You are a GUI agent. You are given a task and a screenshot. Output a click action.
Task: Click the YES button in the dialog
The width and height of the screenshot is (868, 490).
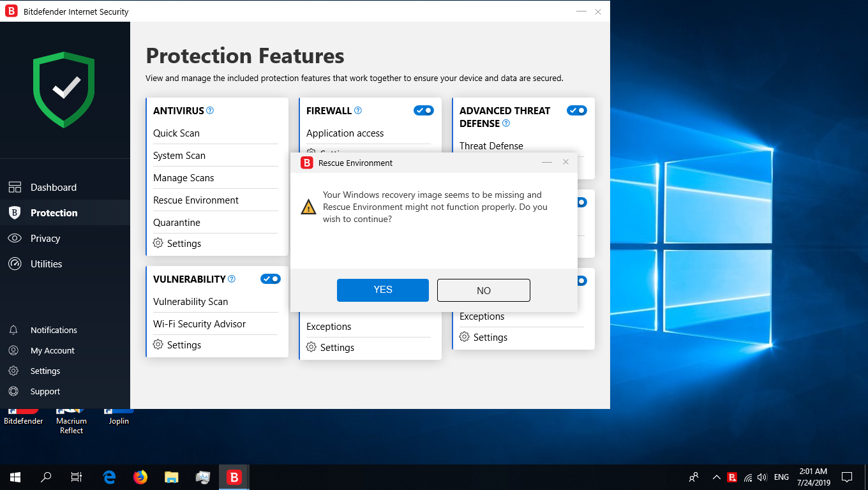[382, 290]
